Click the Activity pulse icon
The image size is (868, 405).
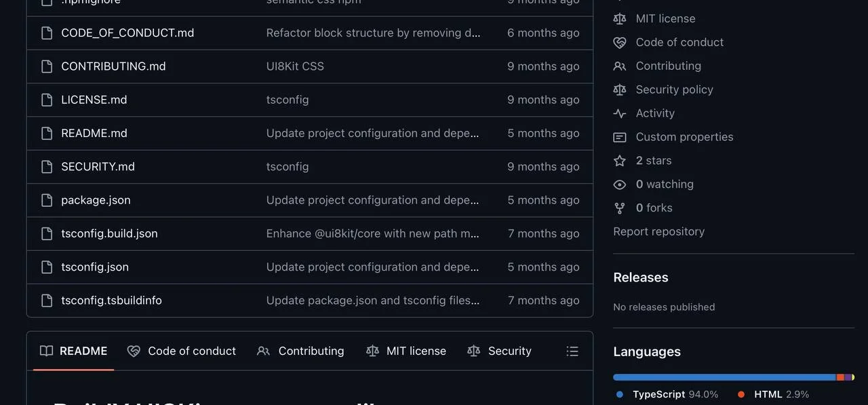coord(619,113)
